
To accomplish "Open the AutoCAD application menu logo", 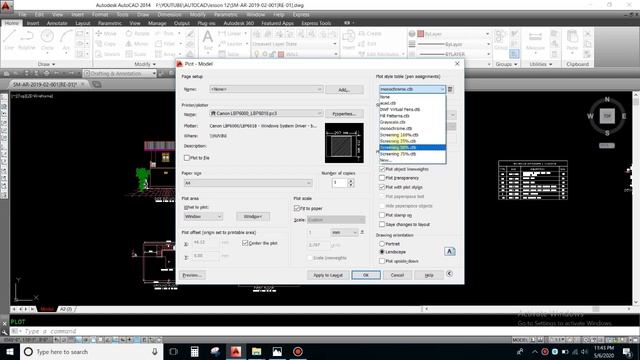I will pos(7,6).
